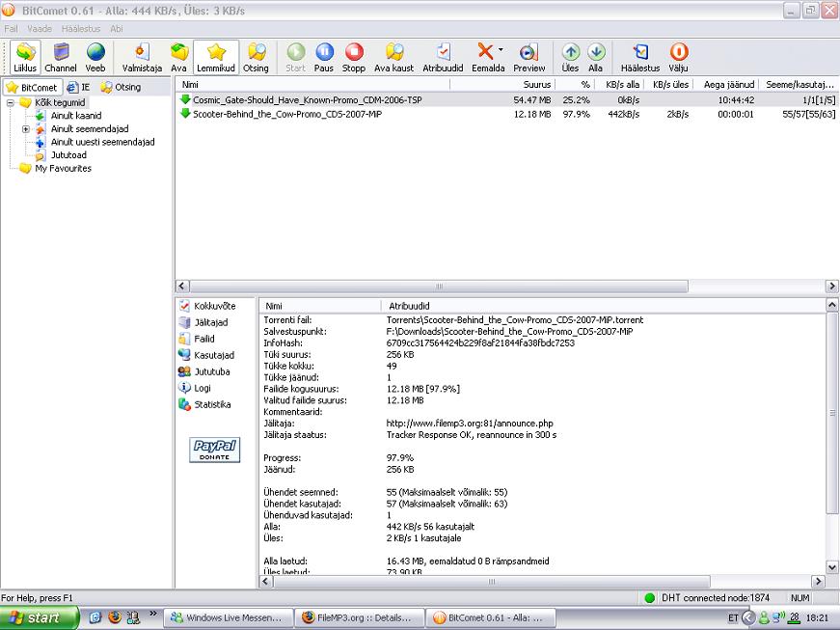Switch to the Otsing sidebar tab
The width and height of the screenshot is (840, 630).
coord(122,88)
